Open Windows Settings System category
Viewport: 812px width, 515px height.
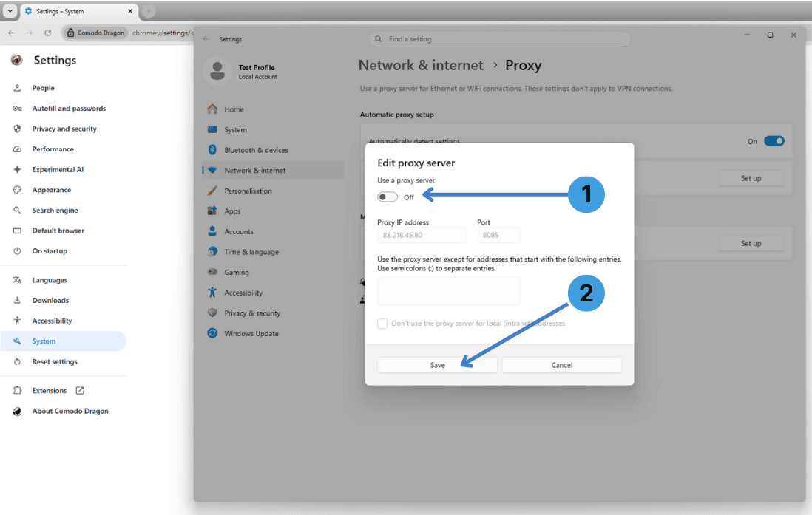point(273,129)
